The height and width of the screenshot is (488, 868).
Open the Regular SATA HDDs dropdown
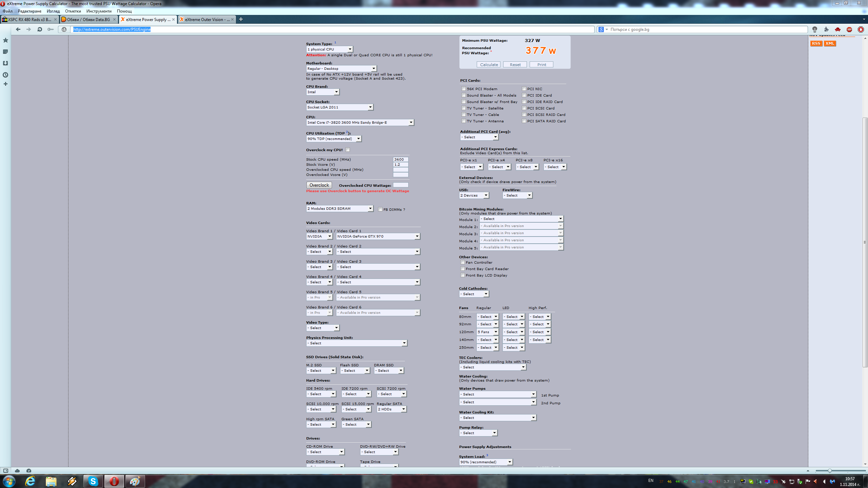click(392, 409)
